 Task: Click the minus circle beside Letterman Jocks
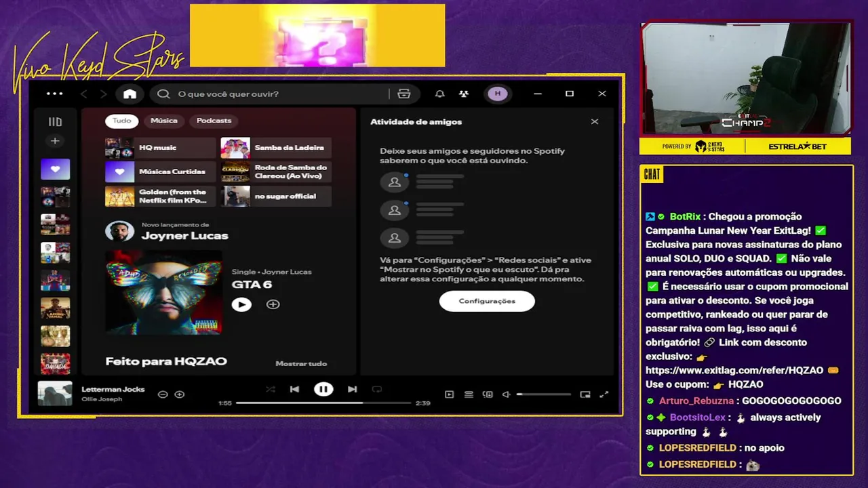tap(163, 394)
